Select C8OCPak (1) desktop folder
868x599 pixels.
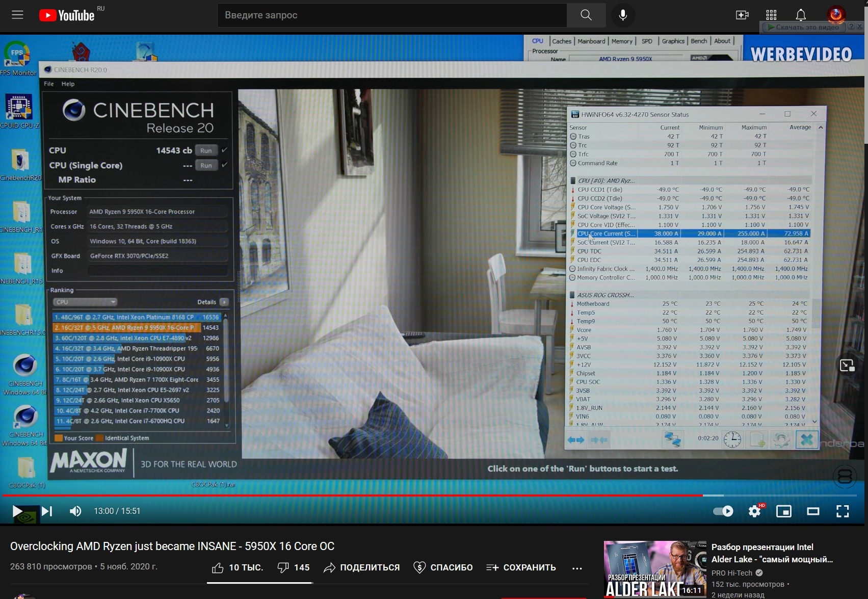27,472
